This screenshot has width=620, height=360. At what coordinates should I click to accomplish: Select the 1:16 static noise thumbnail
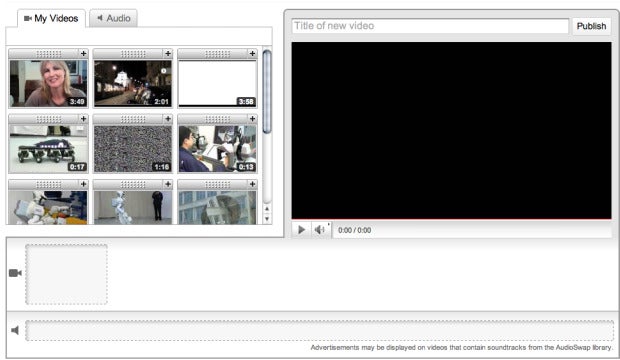(133, 149)
